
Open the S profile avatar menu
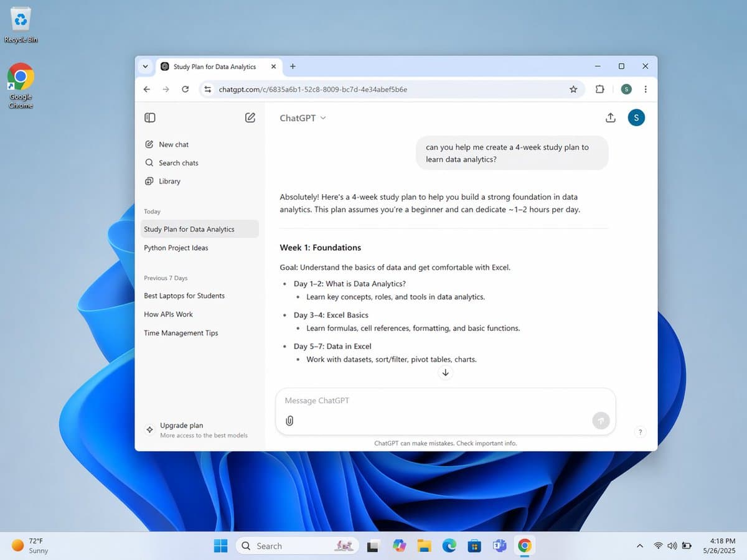636,118
